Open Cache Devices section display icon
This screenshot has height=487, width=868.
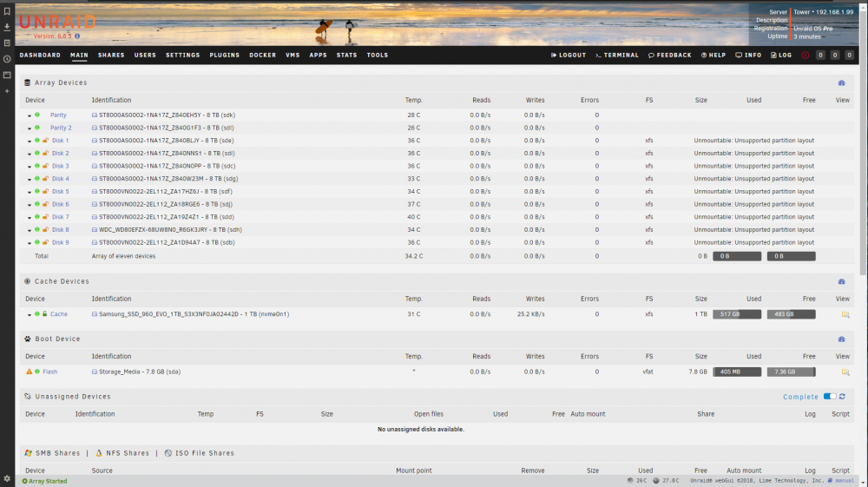pos(841,281)
